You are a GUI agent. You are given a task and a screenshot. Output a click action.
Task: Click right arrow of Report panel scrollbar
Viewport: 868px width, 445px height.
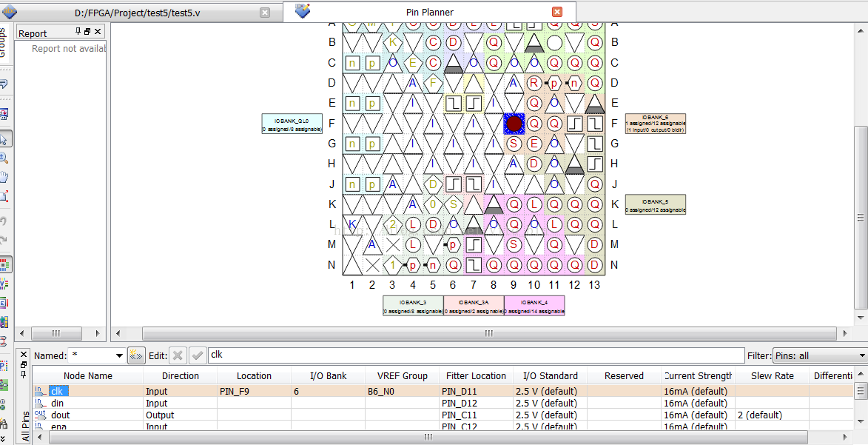coord(98,333)
